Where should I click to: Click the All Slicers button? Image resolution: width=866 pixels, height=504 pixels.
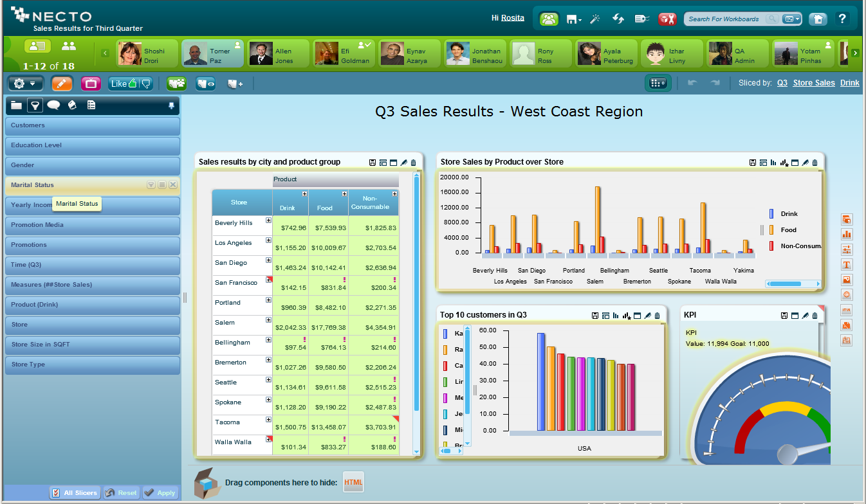75,493
